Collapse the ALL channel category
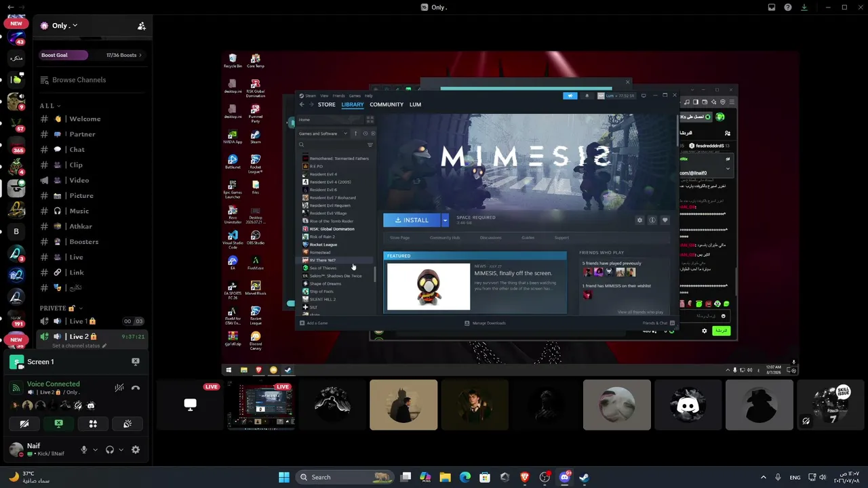 50,106
